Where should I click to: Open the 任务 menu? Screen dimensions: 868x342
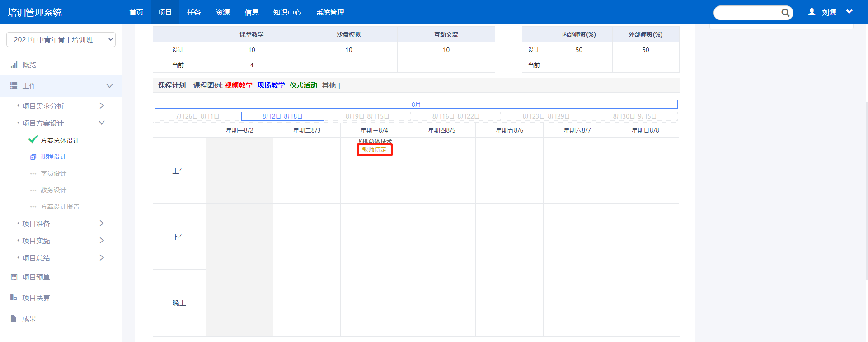194,12
